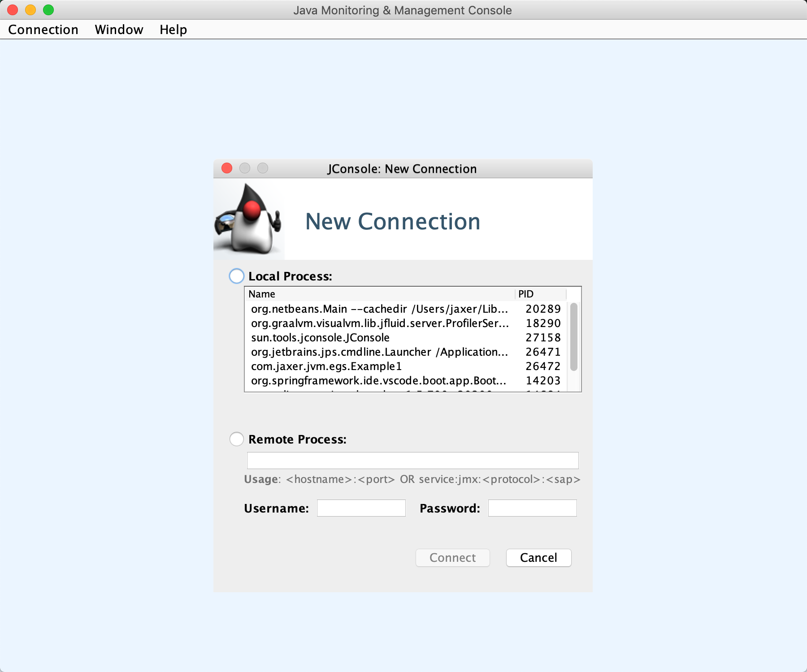This screenshot has height=672, width=807.
Task: Close the Java Monitoring & Management Console window
Action: (13, 9)
